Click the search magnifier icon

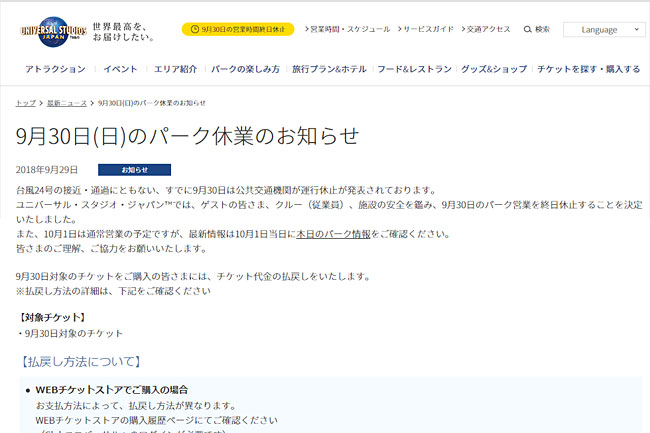pos(527,29)
